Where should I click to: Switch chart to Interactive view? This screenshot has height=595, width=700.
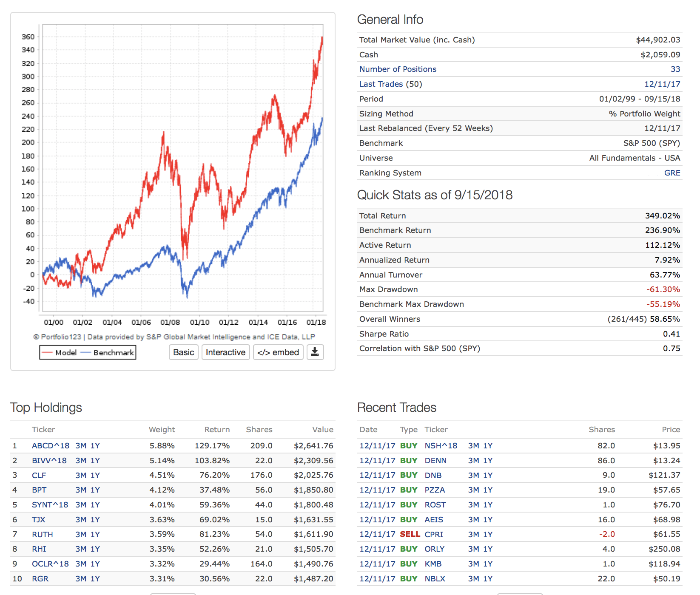pyautogui.click(x=225, y=352)
